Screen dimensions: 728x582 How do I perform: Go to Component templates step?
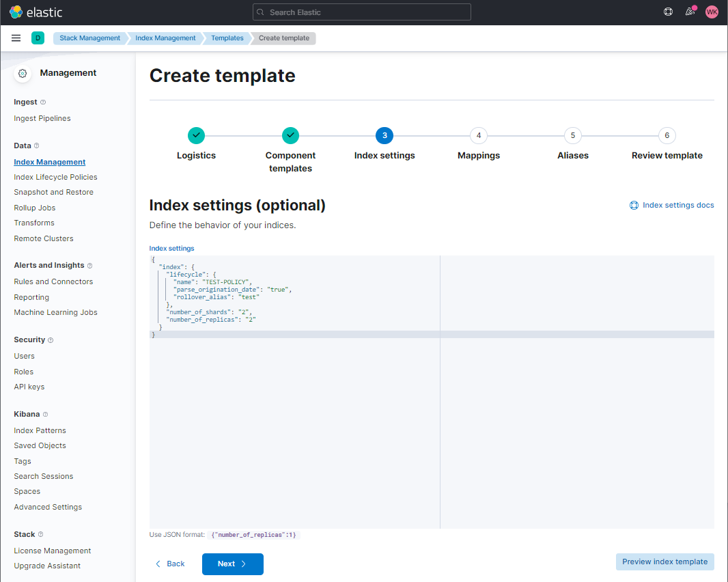[290, 135]
